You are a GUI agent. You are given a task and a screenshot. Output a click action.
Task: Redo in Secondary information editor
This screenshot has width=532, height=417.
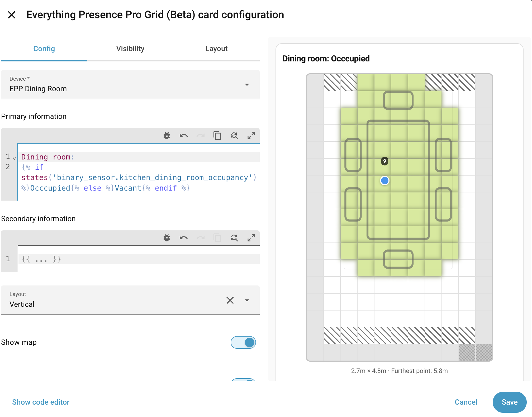(201, 238)
